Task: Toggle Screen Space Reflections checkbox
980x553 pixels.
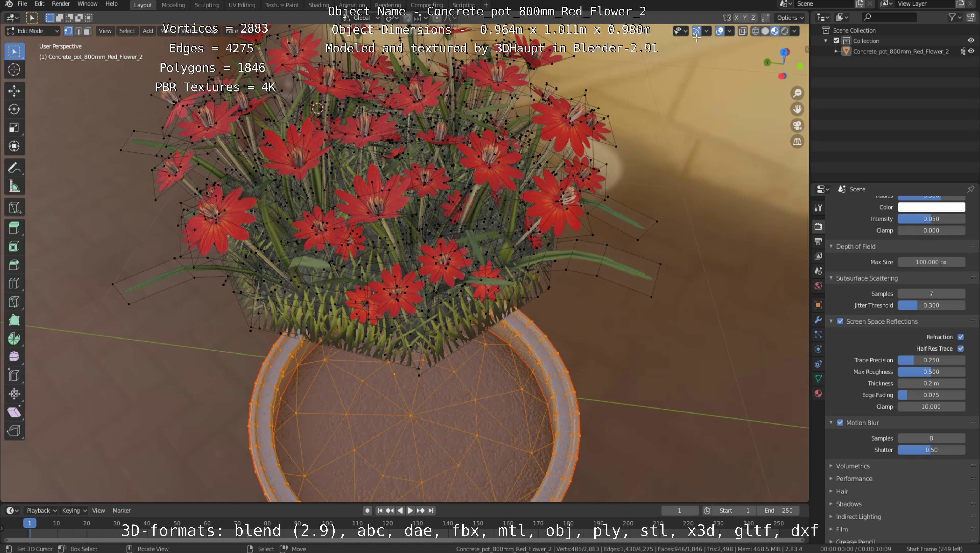Action: (x=840, y=321)
